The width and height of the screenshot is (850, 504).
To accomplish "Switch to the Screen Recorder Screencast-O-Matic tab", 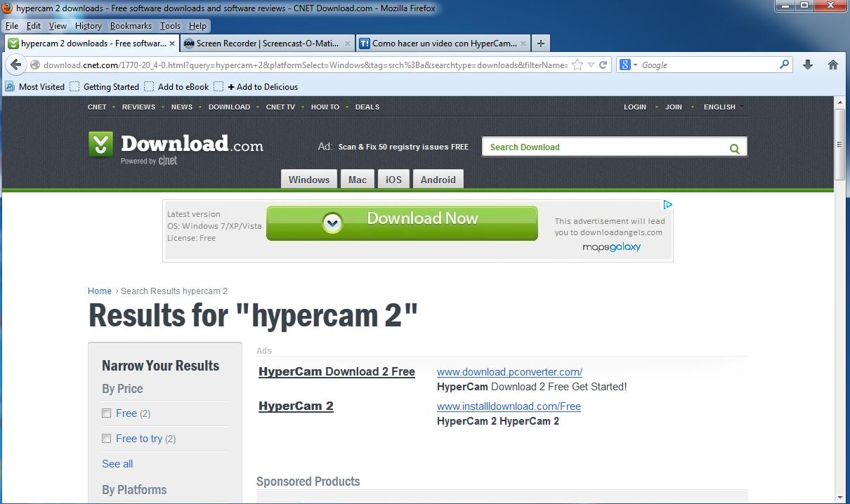I will coord(266,43).
